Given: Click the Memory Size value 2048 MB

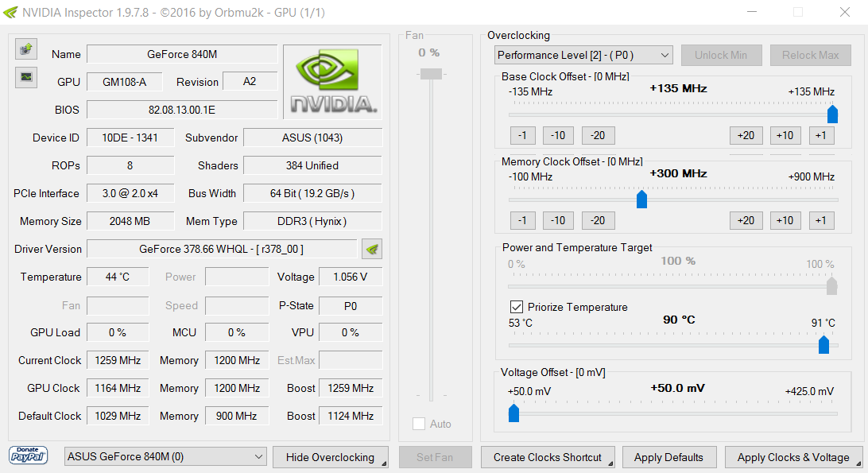Looking at the screenshot, I should click(x=130, y=221).
